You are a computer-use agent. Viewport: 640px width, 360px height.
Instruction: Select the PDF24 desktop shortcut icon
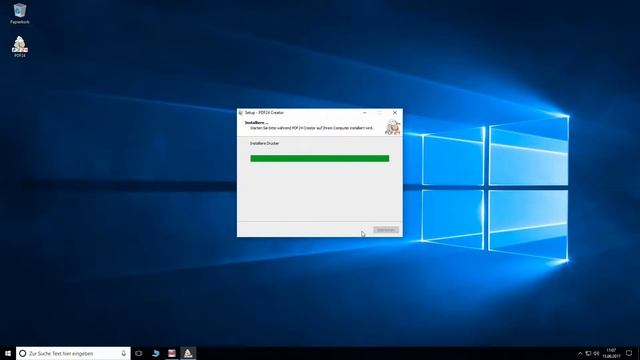tap(20, 47)
